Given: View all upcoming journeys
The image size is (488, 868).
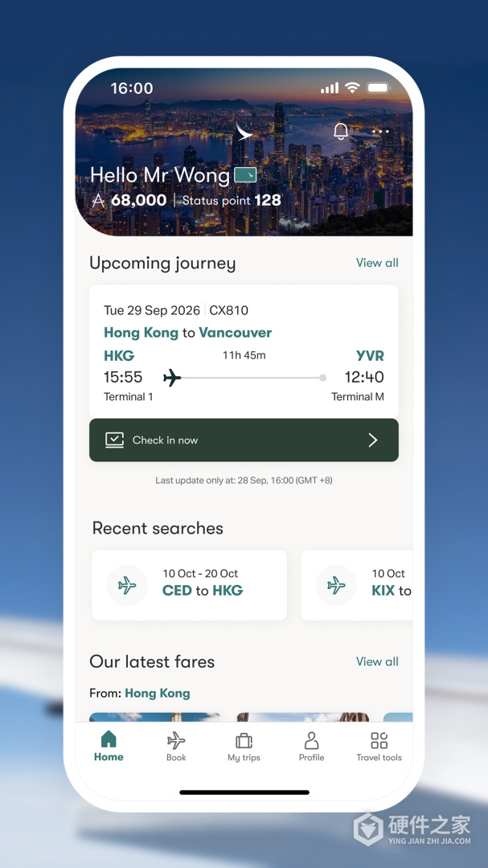Looking at the screenshot, I should (x=377, y=263).
